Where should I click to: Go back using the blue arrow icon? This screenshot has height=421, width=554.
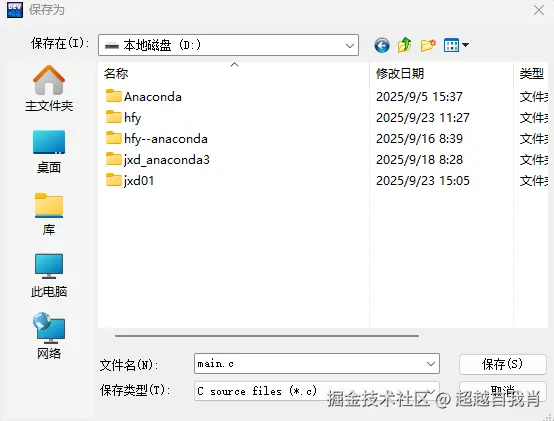click(x=382, y=45)
